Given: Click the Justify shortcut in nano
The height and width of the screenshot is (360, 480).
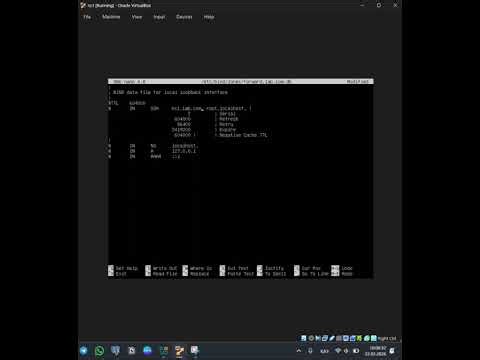Looking at the screenshot, I should [270, 268].
